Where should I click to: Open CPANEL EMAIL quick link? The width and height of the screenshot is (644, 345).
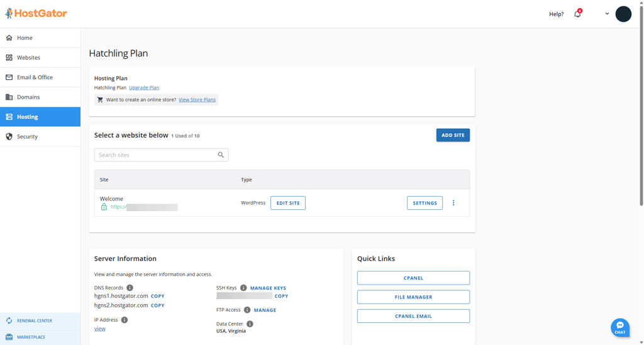[x=413, y=316]
